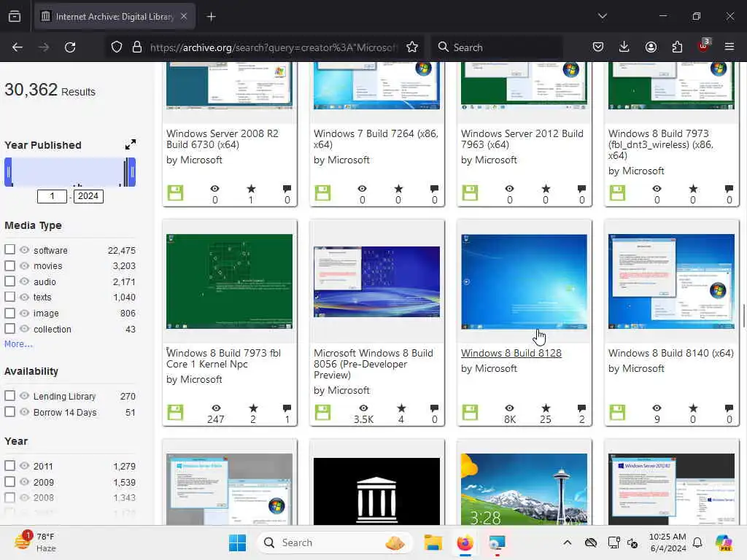Viewport: 747px width, 560px height.
Task: Edit the start year field
Action: point(52,196)
